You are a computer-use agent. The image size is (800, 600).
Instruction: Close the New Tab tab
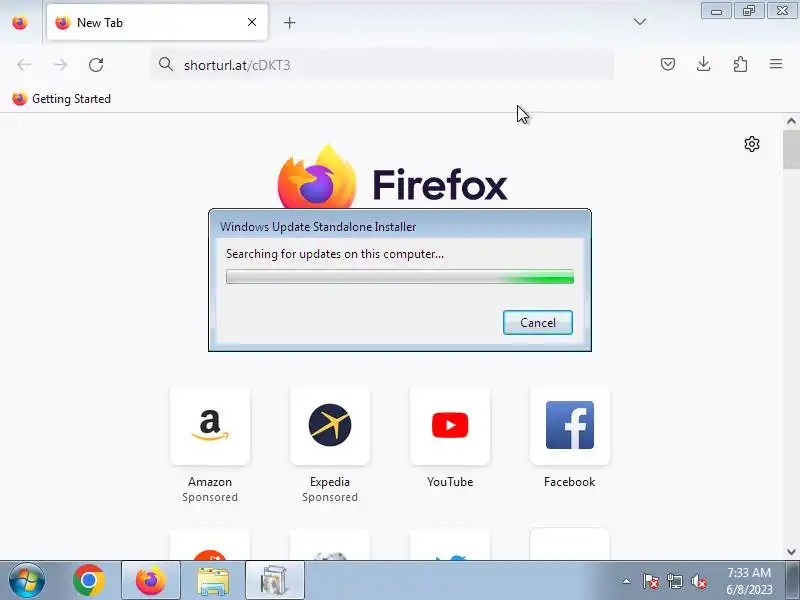pyautogui.click(x=252, y=22)
